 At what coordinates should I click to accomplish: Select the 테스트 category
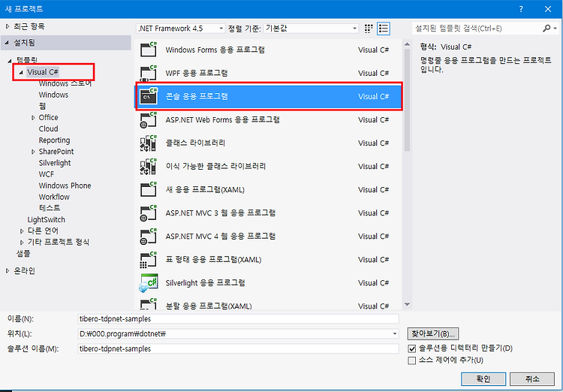point(50,208)
